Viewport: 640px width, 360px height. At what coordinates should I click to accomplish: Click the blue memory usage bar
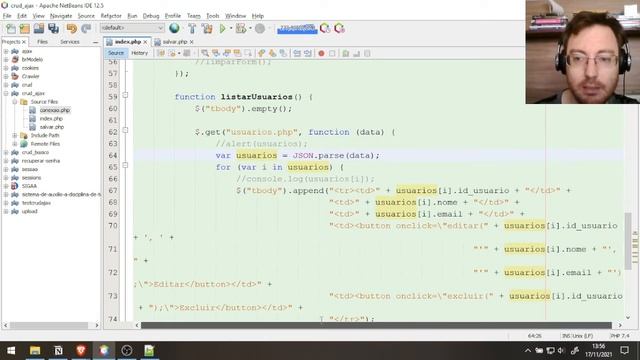[297, 29]
